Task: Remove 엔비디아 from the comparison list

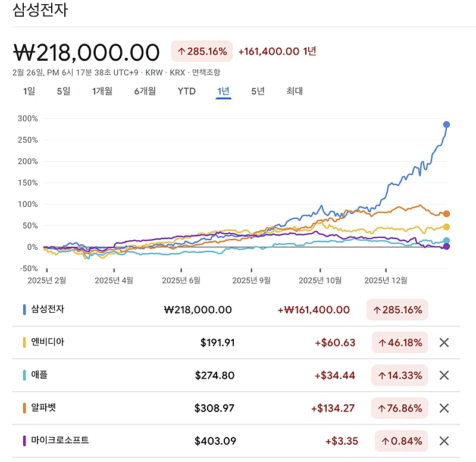Action: coord(444,342)
